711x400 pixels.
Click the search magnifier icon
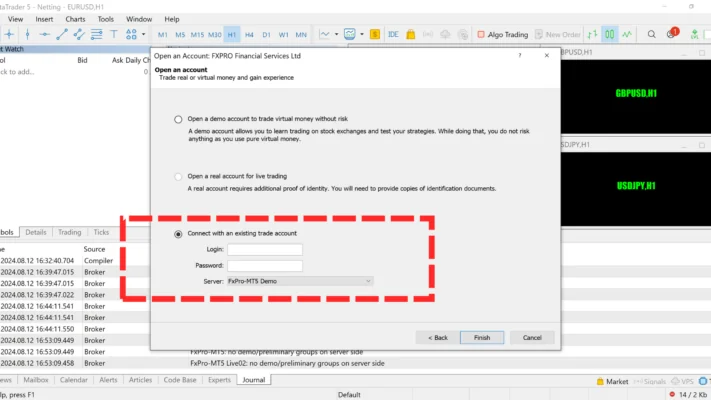pyautogui.click(x=652, y=34)
